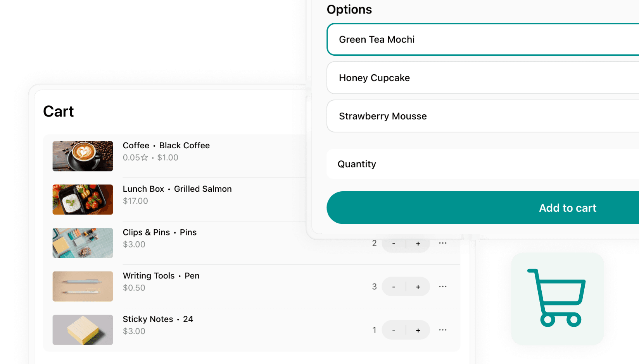The width and height of the screenshot is (639, 364).
Task: Click the Grilled Salmon lunch box thumbnail
Action: (83, 199)
